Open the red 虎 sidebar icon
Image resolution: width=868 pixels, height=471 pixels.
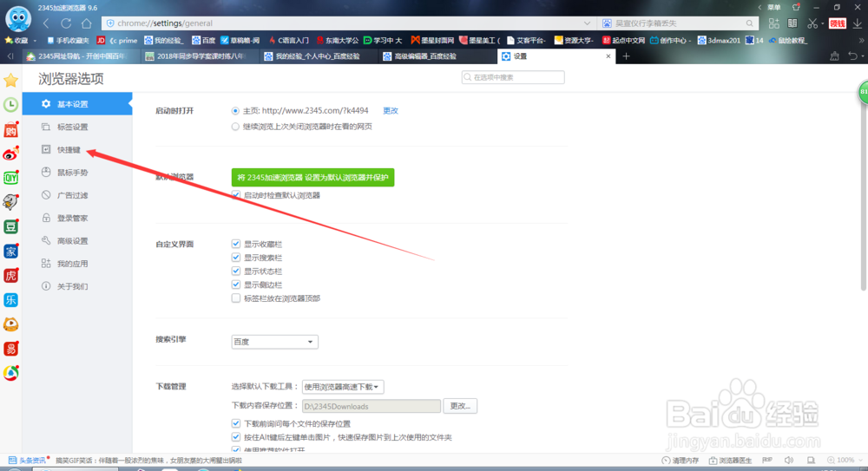click(10, 276)
